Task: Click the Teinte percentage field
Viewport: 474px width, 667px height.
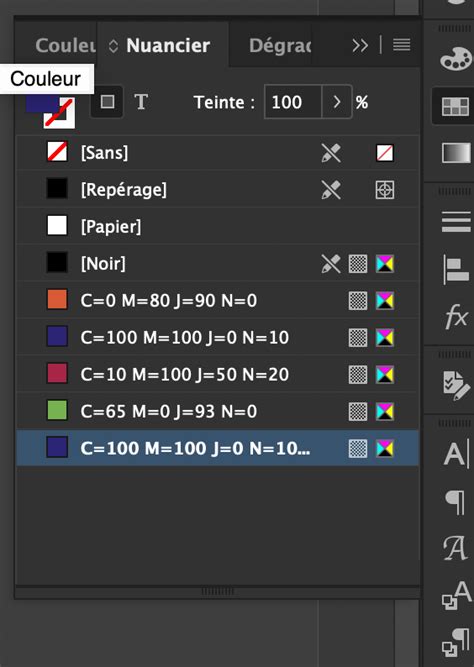Action: [293, 102]
